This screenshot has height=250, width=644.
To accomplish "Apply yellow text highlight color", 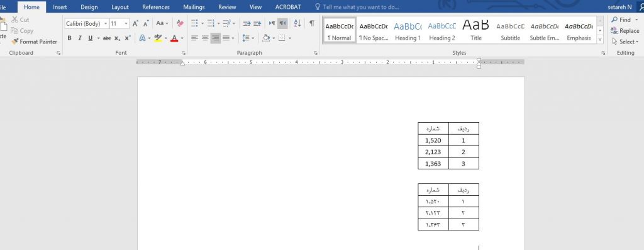I will (158, 38).
